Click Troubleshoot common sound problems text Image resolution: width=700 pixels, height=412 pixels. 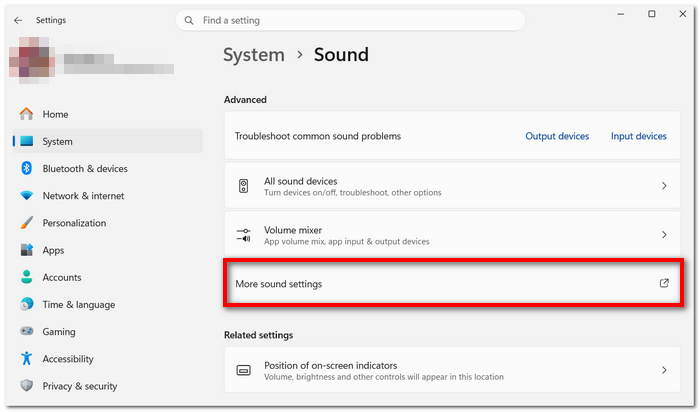tap(318, 136)
